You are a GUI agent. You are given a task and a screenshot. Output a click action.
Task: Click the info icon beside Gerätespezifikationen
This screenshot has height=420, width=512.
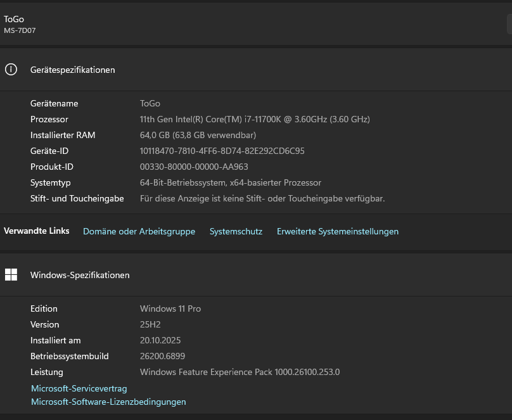pyautogui.click(x=11, y=70)
